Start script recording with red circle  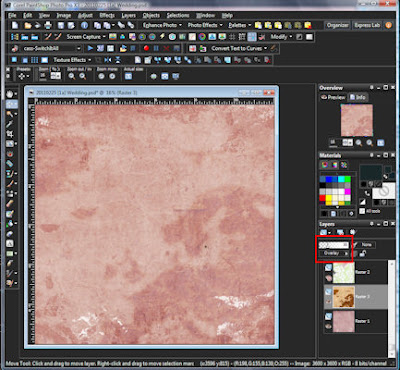(146, 48)
